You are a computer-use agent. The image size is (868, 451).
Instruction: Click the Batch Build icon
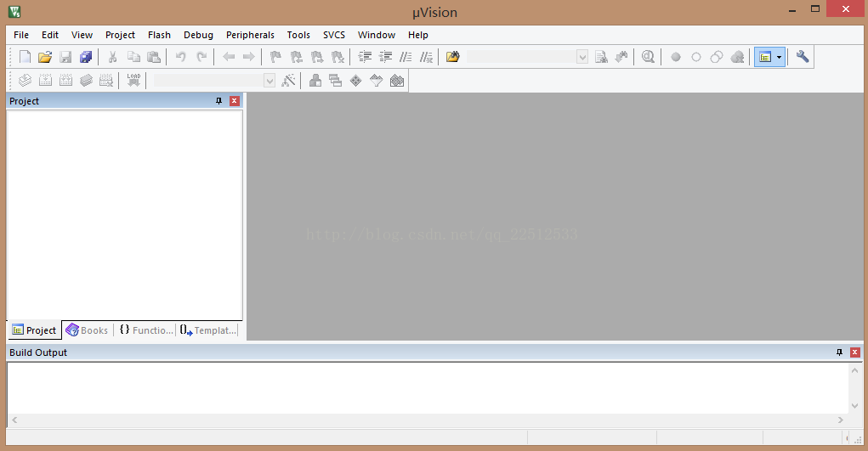(86, 81)
